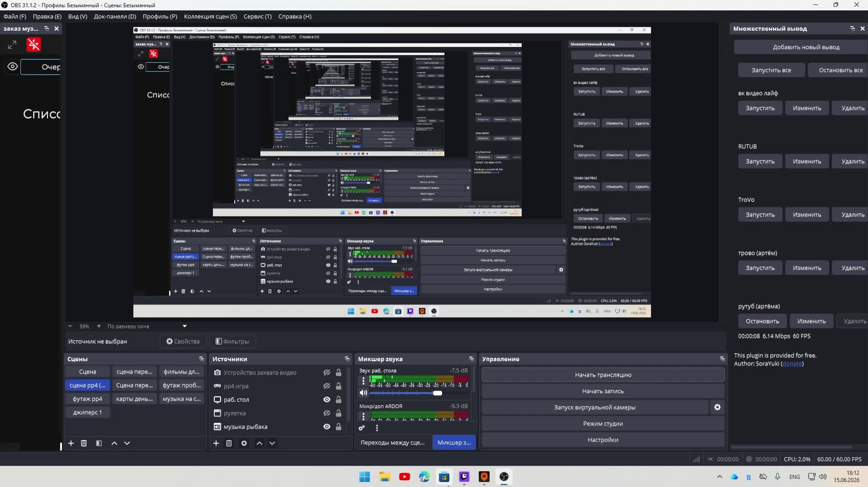868x487 pixels.
Task: Open the Коллекция сцен menu
Action: tap(210, 16)
